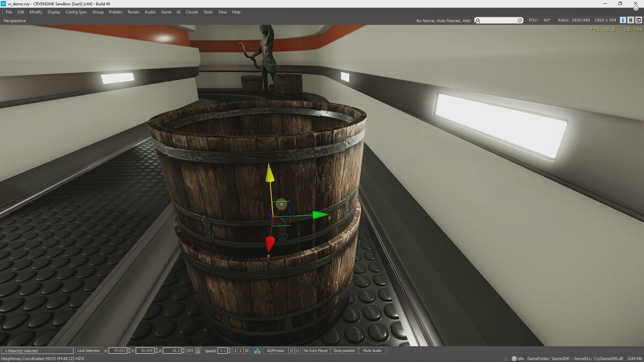Click the X coordinate input field
The height and width of the screenshot is (362, 644).
coord(117,351)
